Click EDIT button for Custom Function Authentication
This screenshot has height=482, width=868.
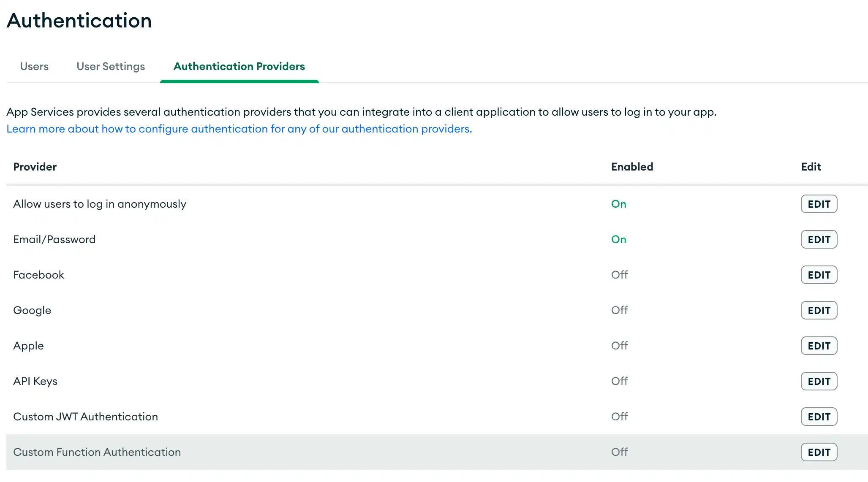(x=819, y=452)
